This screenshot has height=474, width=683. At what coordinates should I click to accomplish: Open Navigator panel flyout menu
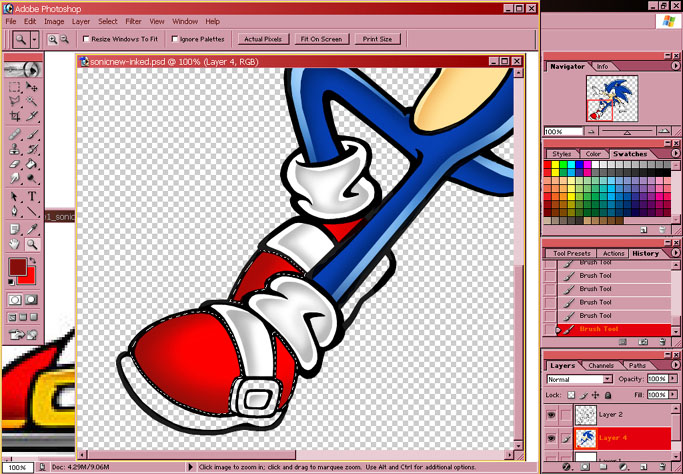point(675,66)
